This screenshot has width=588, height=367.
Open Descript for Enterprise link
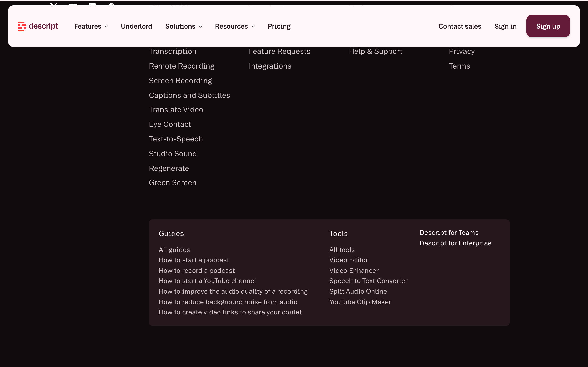455,243
